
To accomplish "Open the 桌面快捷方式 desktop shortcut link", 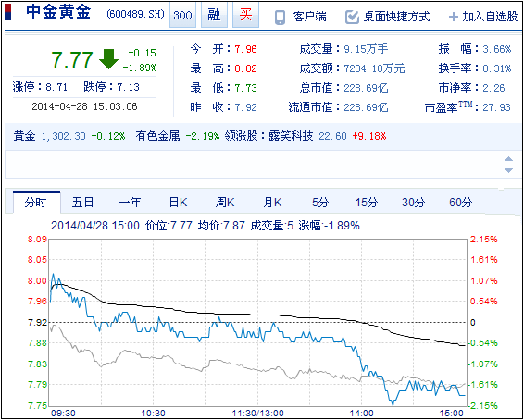I will click(396, 17).
